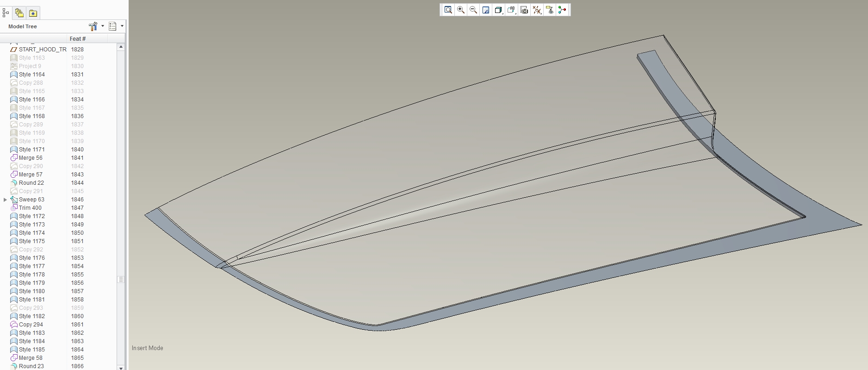Click the Model Tree show list icon
Screen dimensions: 868x370
[x=112, y=26]
